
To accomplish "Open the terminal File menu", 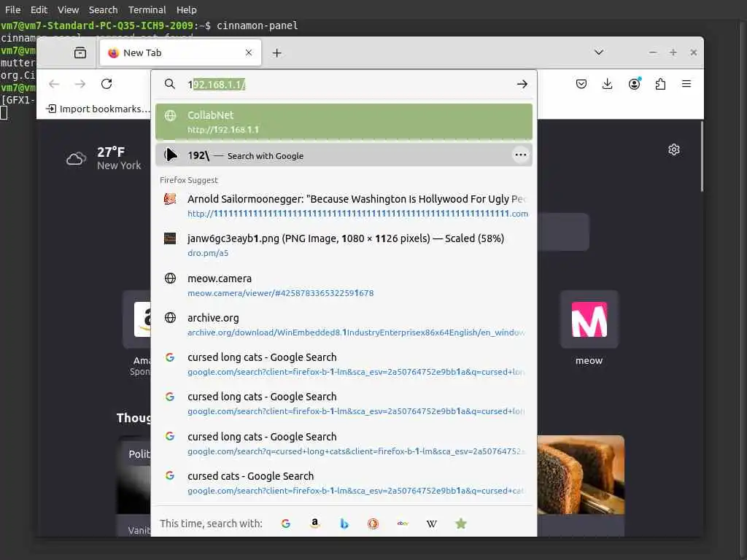I will pos(13,9).
